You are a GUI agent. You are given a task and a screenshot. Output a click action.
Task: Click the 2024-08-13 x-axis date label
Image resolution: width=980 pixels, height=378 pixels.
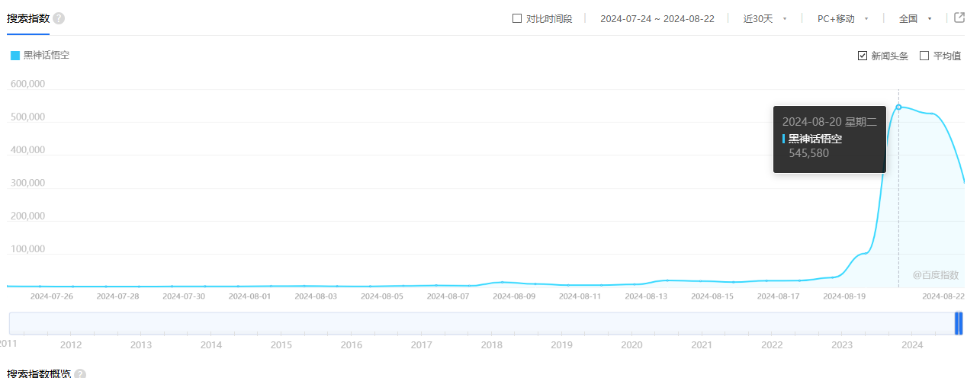[x=646, y=296]
